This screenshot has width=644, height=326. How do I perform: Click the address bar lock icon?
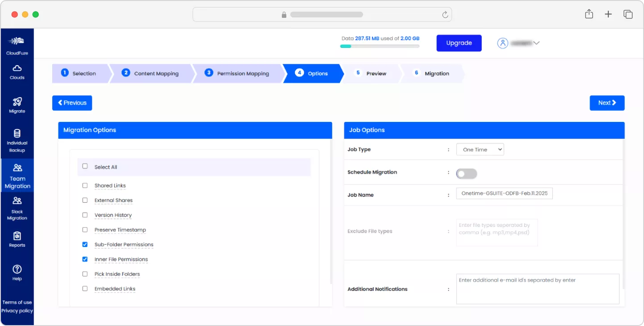coord(284,15)
